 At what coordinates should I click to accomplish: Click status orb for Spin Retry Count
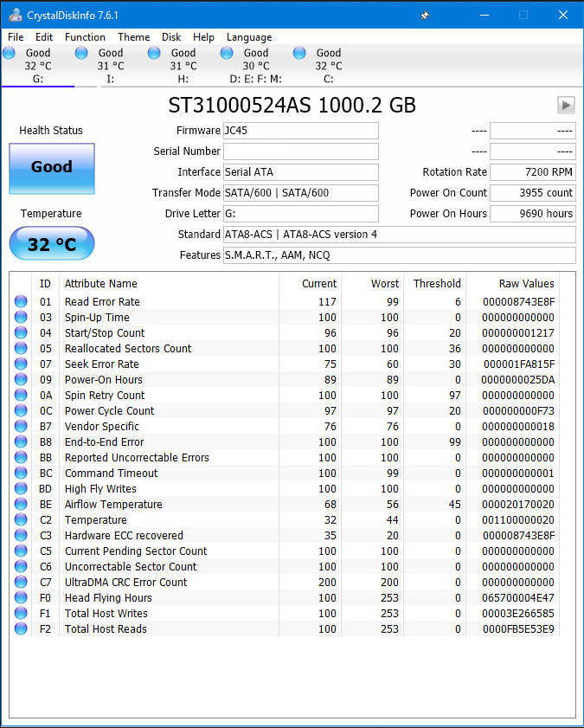pos(21,395)
